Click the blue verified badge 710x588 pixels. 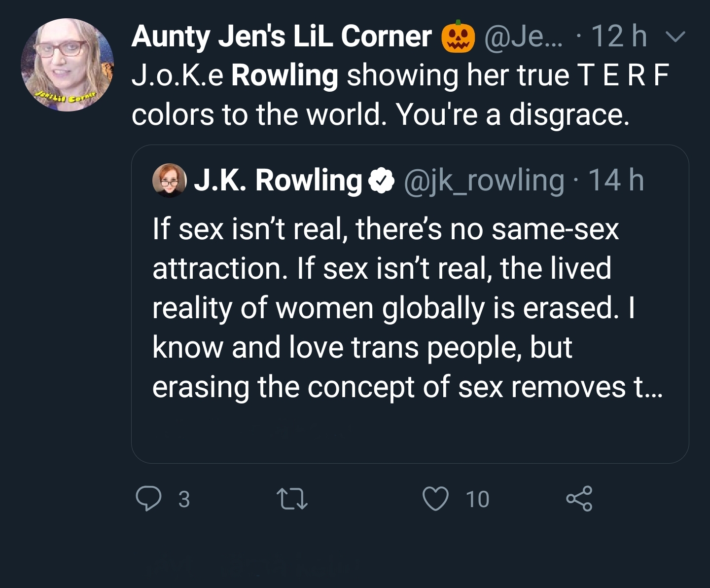[380, 182]
